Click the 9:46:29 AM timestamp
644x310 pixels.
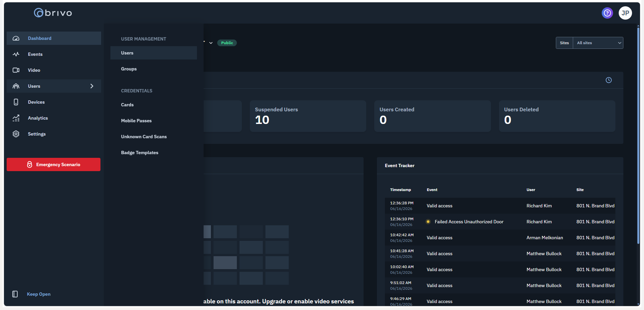[401, 299]
